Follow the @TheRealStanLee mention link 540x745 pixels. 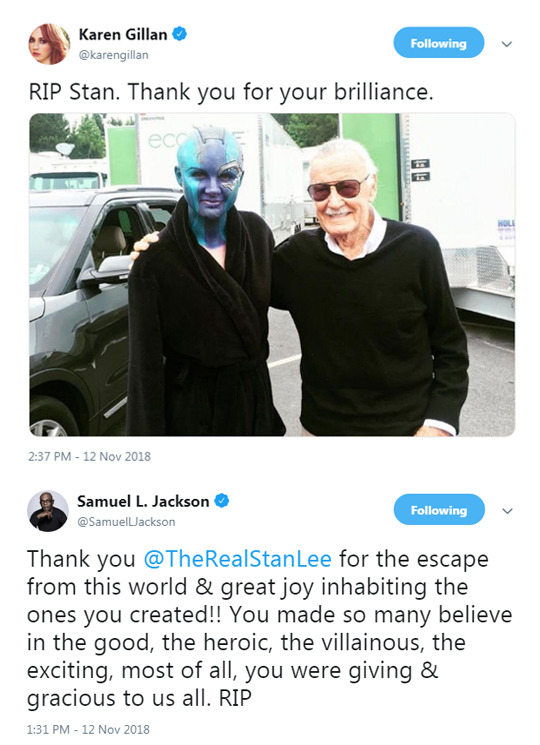[x=237, y=559]
